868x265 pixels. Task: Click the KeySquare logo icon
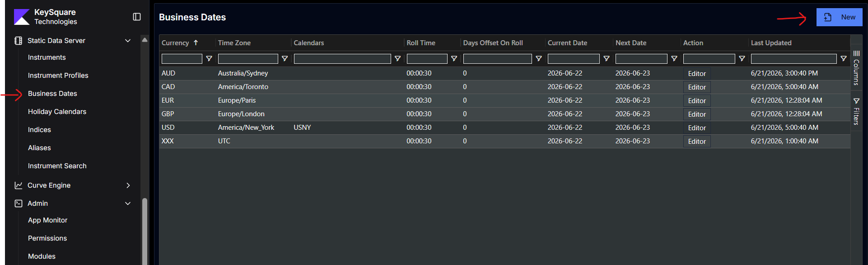point(22,17)
